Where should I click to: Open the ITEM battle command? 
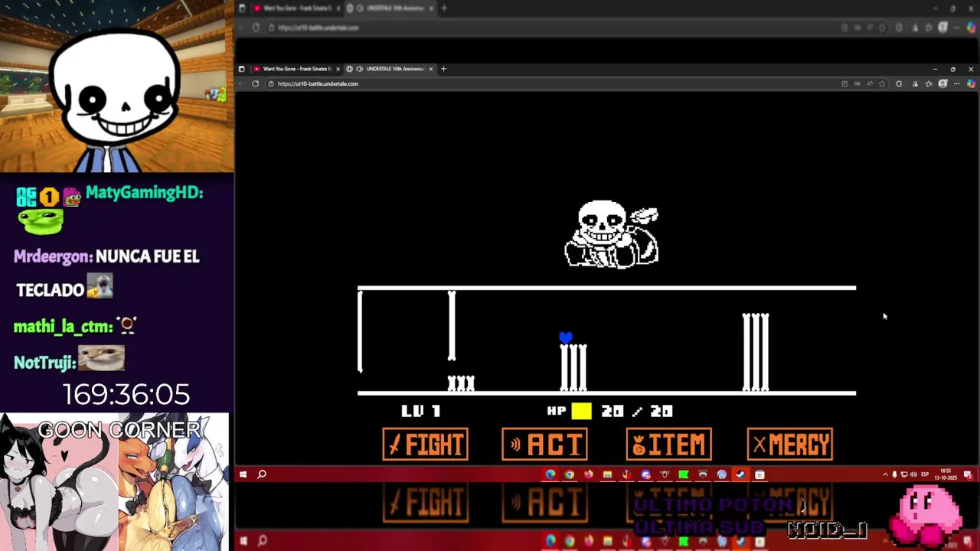pyautogui.click(x=668, y=445)
